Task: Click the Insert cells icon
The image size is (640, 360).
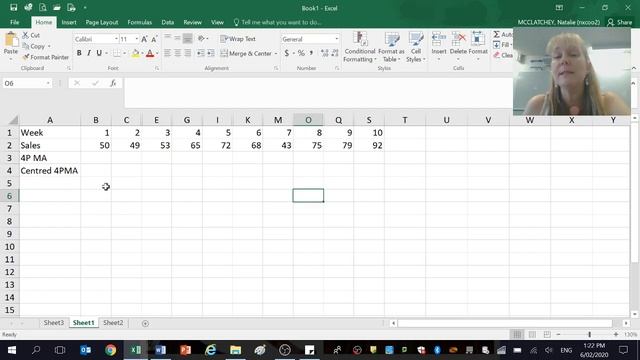Action: [439, 39]
